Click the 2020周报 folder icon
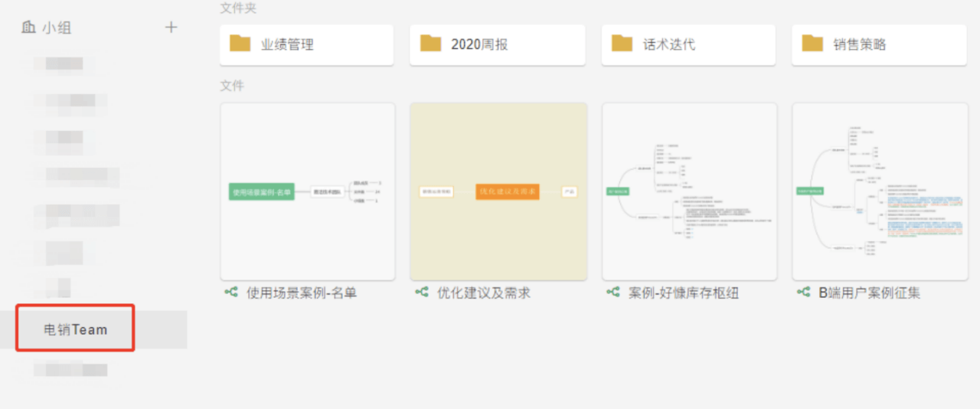 [x=431, y=44]
